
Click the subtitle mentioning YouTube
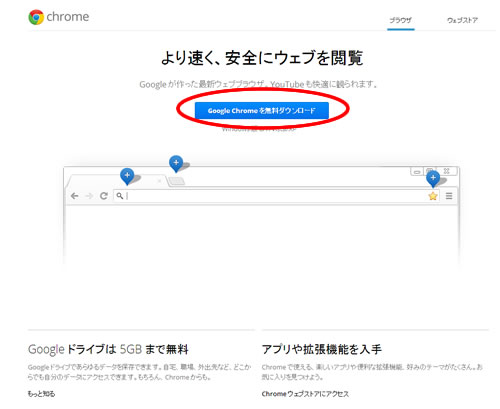(x=258, y=84)
